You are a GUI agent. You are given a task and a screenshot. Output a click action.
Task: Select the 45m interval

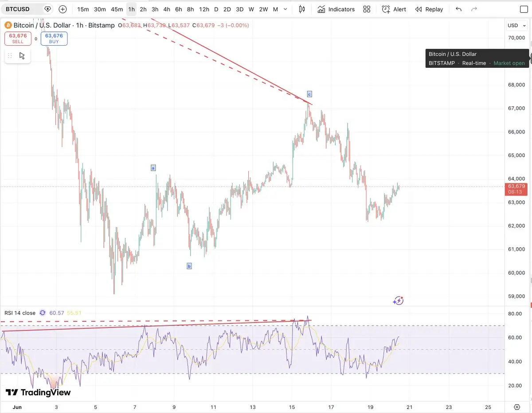(117, 9)
